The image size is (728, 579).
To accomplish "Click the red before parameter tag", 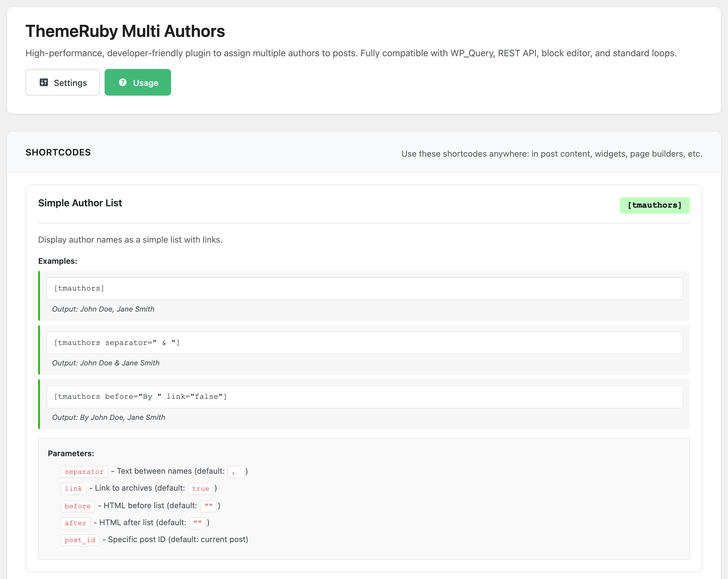I will pyautogui.click(x=78, y=506).
